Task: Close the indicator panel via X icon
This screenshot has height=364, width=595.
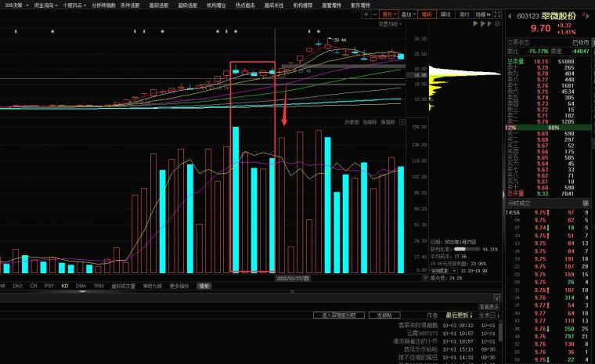Action: coord(402,121)
